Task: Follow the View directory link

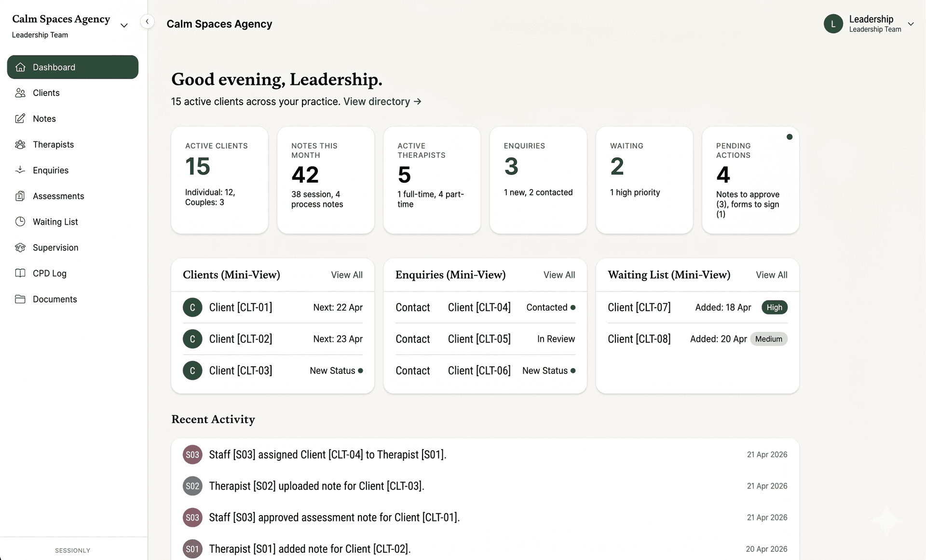Action: click(382, 101)
